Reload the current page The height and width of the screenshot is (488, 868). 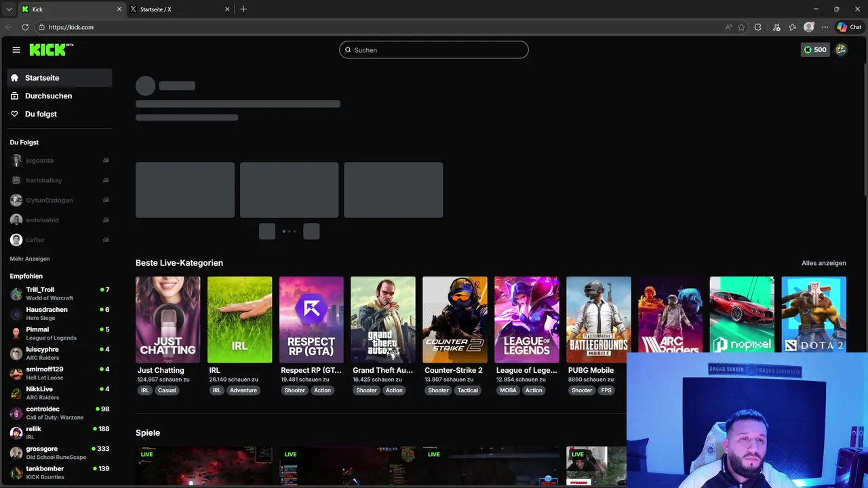25,27
